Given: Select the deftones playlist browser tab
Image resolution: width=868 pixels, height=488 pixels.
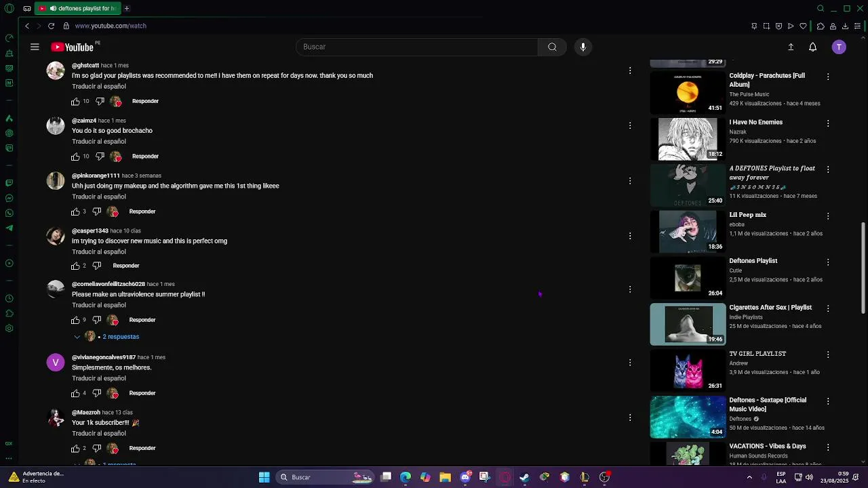Looking at the screenshot, I should [77, 8].
